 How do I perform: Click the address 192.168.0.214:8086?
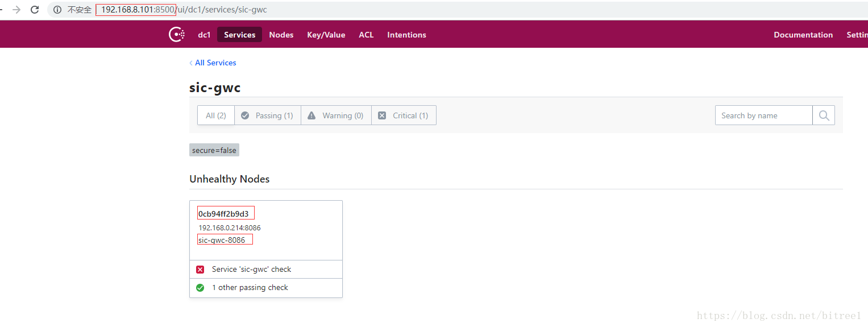coord(230,227)
